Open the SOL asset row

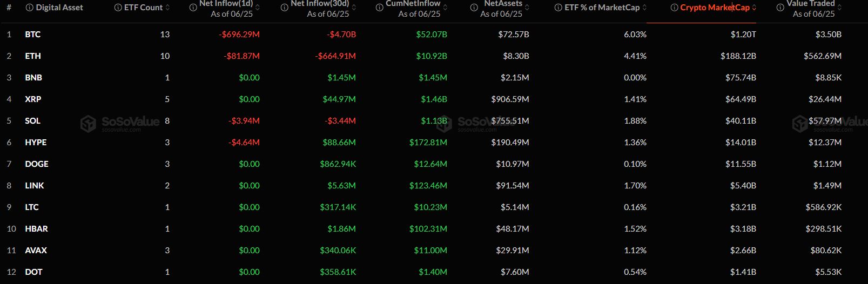[x=434, y=120]
